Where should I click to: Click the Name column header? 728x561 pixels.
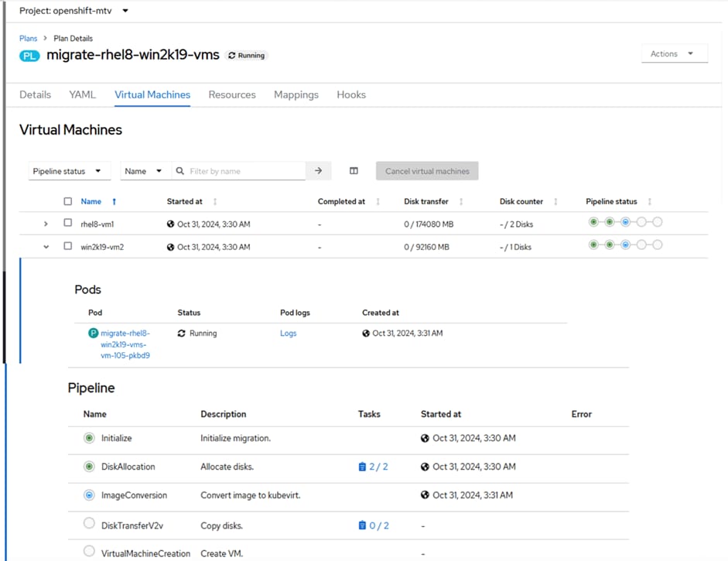[x=91, y=201]
